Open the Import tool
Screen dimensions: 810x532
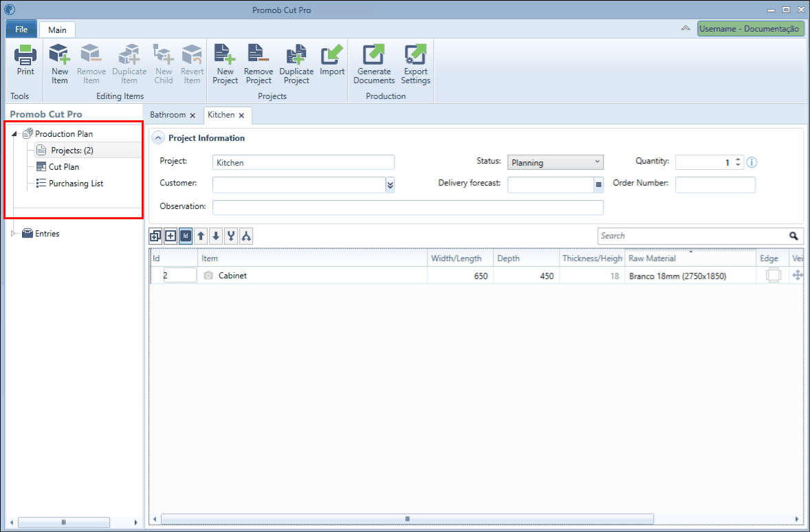click(331, 60)
